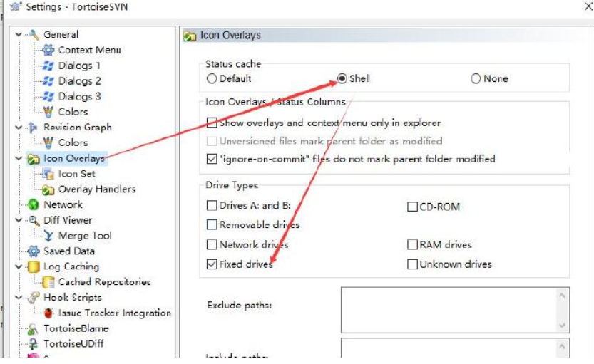Click the Dialogs 1 window icon
Screen dimensions: 594x364
point(48,66)
